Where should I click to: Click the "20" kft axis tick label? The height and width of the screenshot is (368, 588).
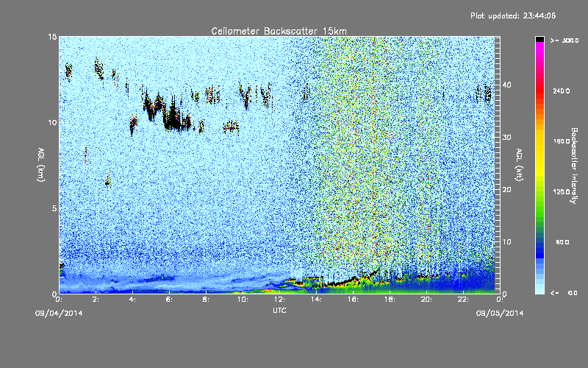pos(506,190)
